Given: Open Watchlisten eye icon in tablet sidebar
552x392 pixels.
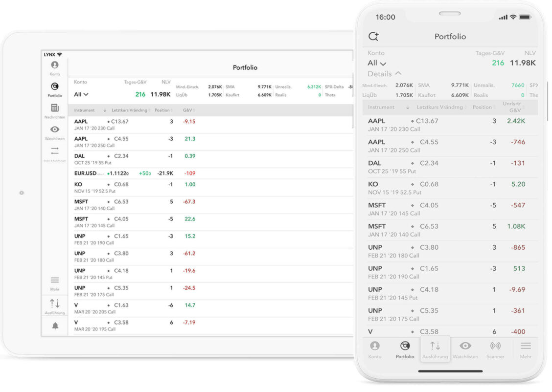Looking at the screenshot, I should pos(55,130).
